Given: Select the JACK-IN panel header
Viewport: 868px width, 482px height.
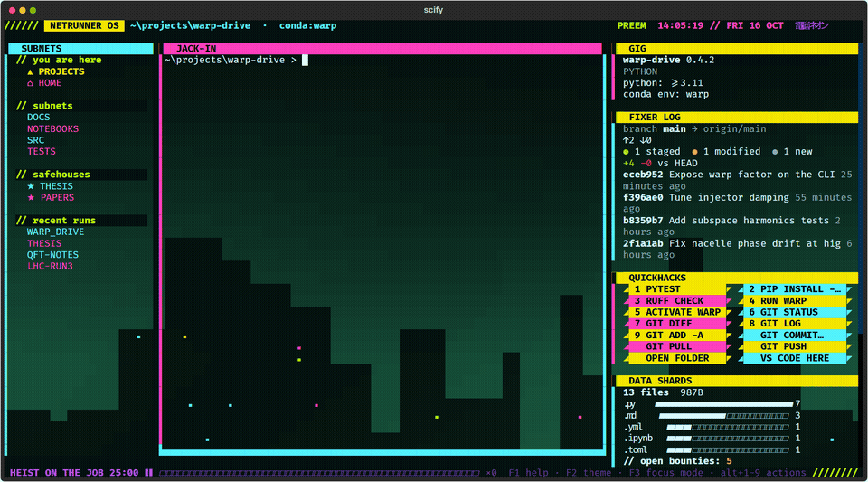Looking at the screenshot, I should pos(382,49).
